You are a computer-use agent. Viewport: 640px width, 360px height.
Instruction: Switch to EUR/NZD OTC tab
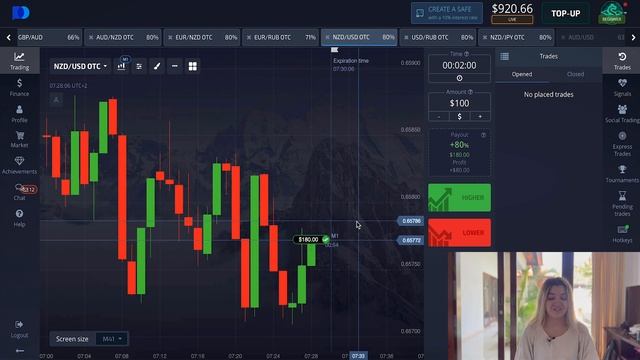click(202, 37)
